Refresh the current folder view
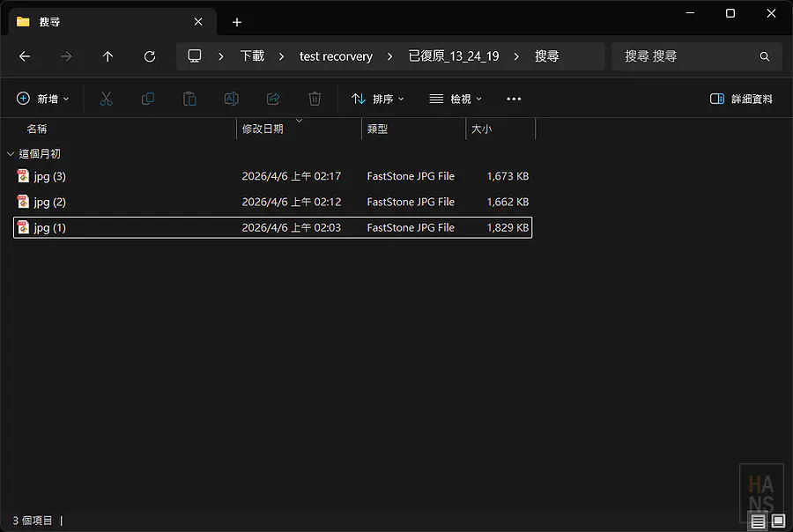The width and height of the screenshot is (793, 532). [149, 56]
